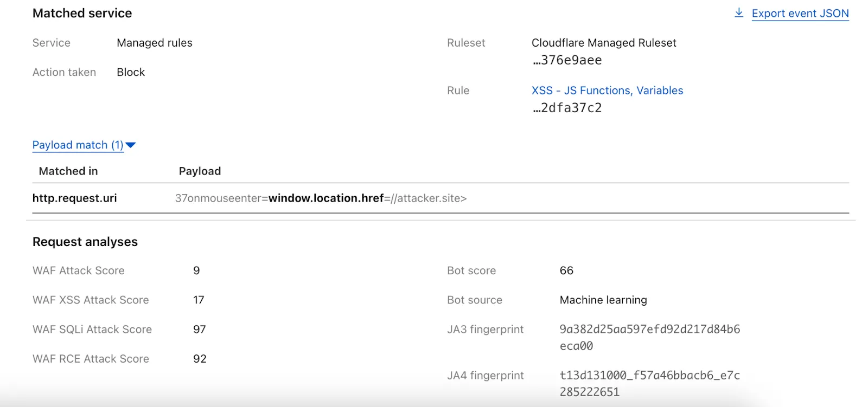The width and height of the screenshot is (868, 407).
Task: Click the ruleset ID ending 376e9aee
Action: click(567, 60)
